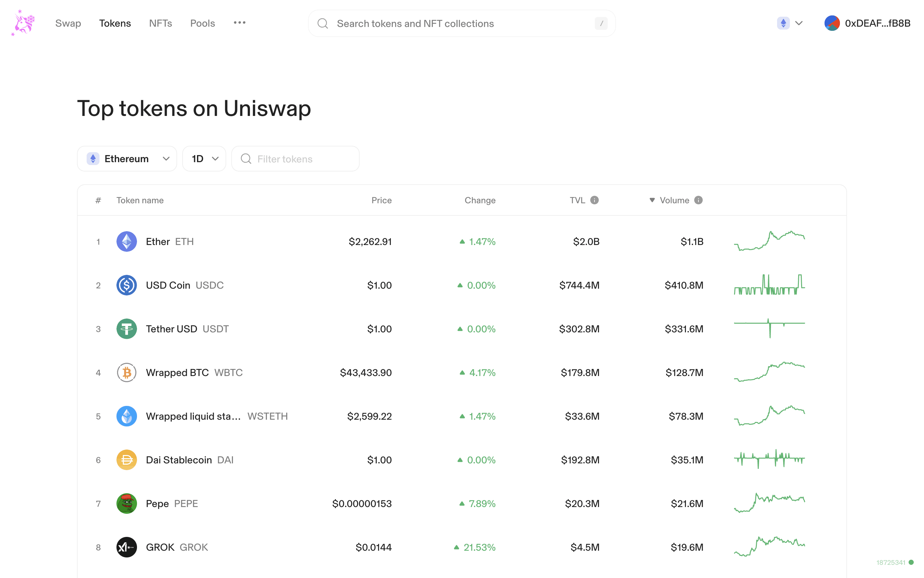Screen dimensions: 924x578
Task: Click Pepe's 7.89% change value
Action: 482,504
